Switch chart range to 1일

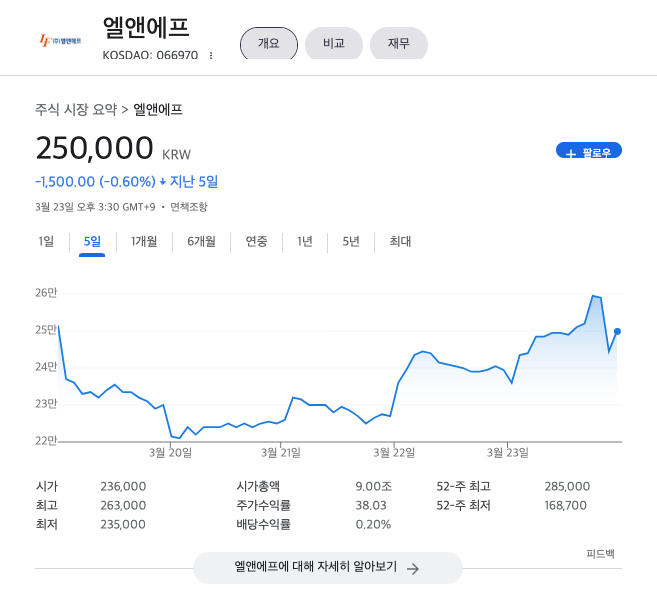pyautogui.click(x=46, y=241)
